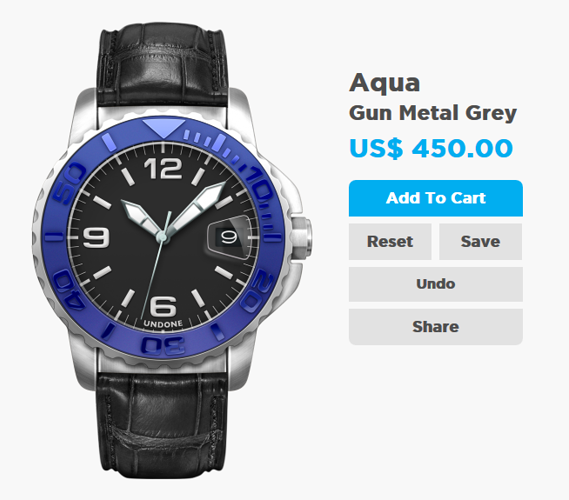Click the Add To Cart button
The height and width of the screenshot is (500, 569).
pos(435,198)
